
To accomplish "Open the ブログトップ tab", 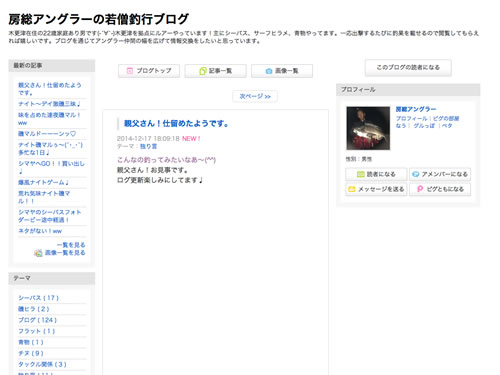I will click(149, 71).
